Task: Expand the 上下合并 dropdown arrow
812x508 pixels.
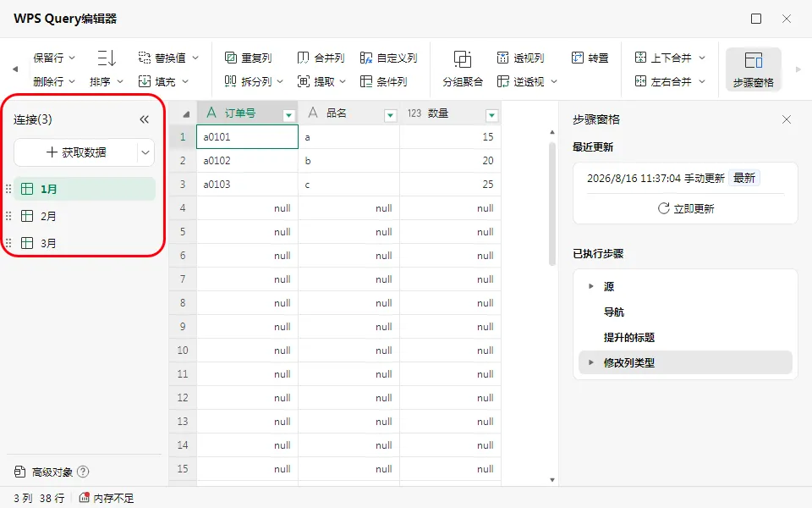Action: [x=702, y=58]
